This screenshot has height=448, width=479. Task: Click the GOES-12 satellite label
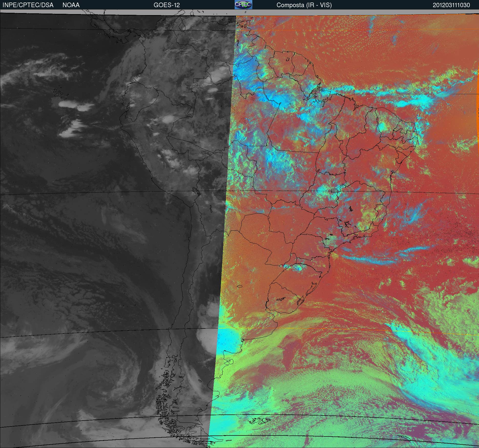coord(166,5)
